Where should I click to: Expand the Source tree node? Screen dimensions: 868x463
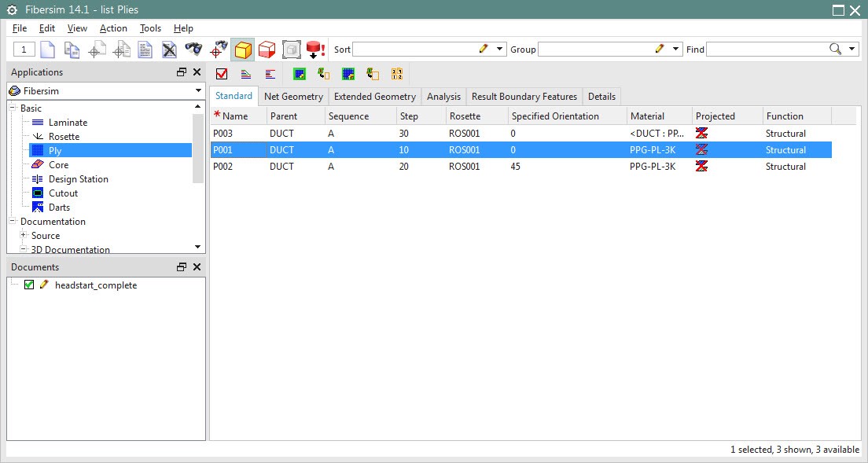point(24,235)
